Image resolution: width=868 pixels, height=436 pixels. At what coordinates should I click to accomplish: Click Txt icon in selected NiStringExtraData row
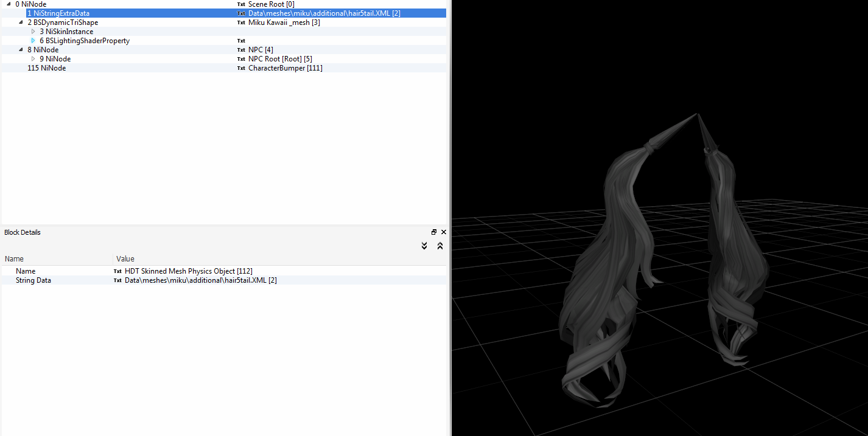pos(241,13)
